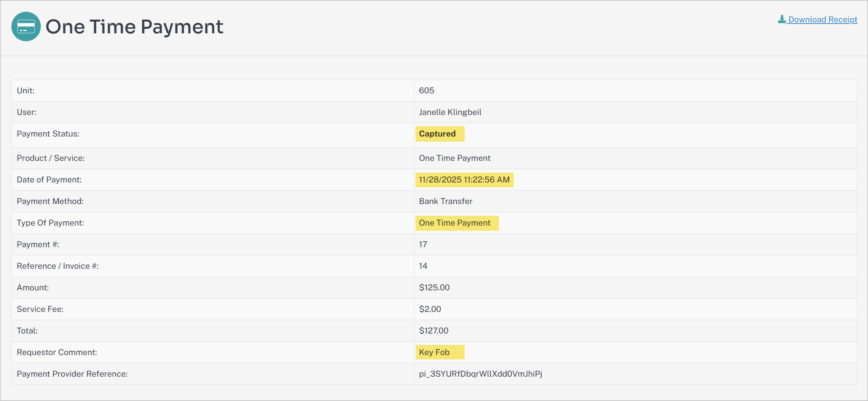The height and width of the screenshot is (401, 868).
Task: Click the Date of Payment: label
Action: 49,180
